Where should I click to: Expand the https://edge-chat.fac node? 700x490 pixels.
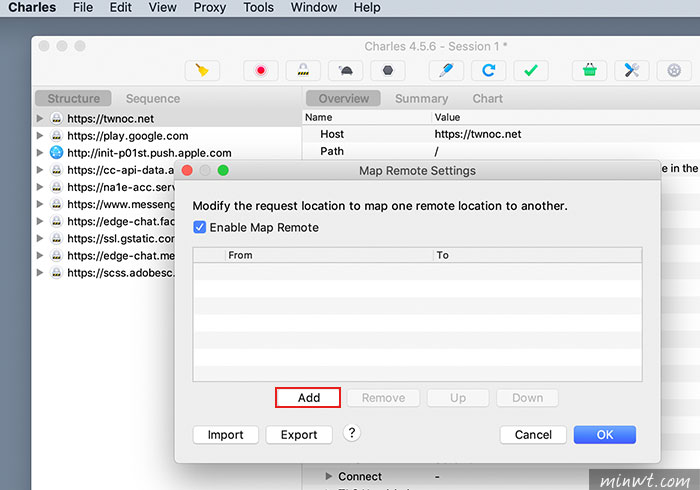[x=40, y=221]
